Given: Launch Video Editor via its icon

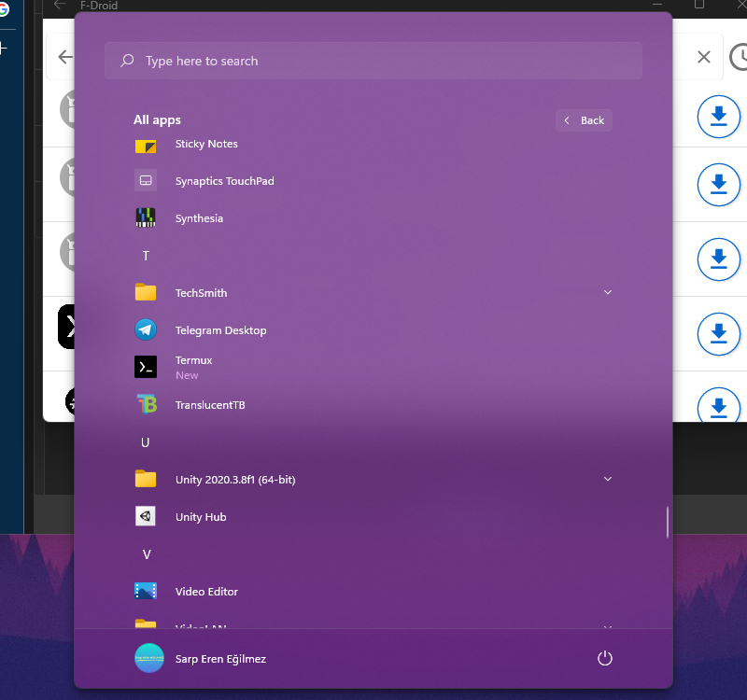Looking at the screenshot, I should coord(146,591).
